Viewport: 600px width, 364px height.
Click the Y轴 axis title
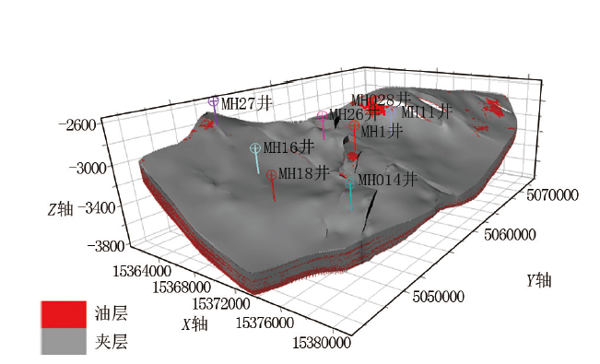tap(539, 280)
